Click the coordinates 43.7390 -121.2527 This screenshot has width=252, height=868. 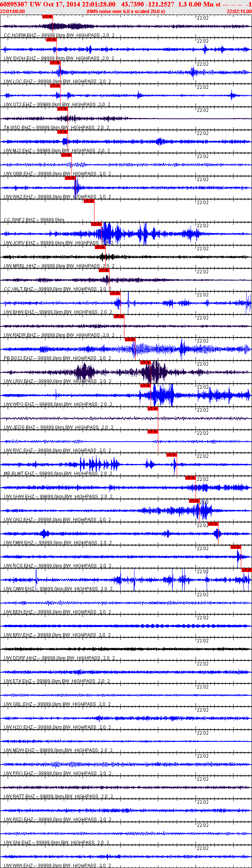pyautogui.click(x=148, y=4)
